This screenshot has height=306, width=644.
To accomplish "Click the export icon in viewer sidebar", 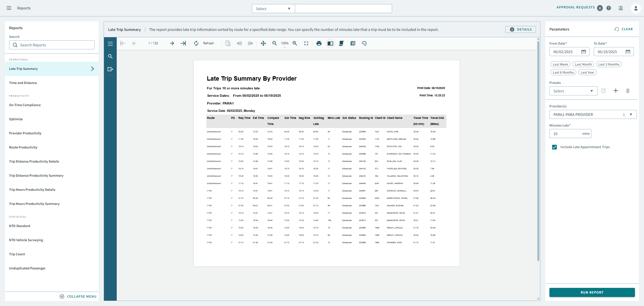I will [110, 69].
